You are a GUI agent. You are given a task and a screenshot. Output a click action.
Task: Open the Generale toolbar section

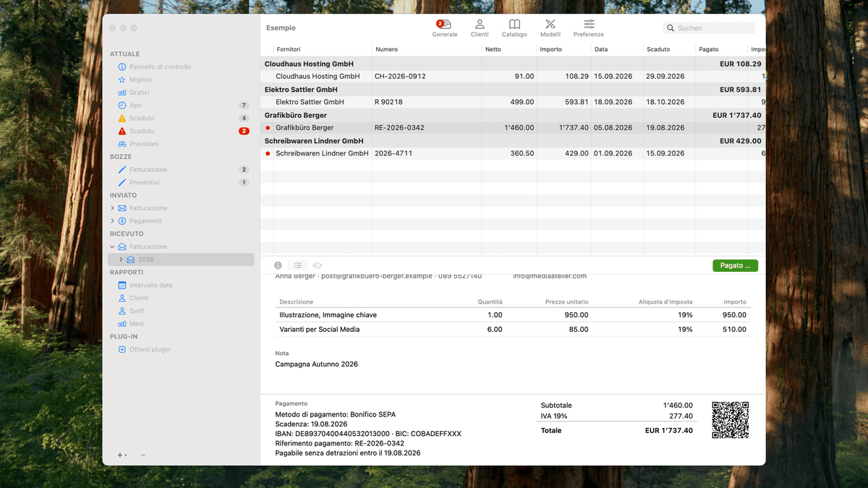tap(445, 28)
